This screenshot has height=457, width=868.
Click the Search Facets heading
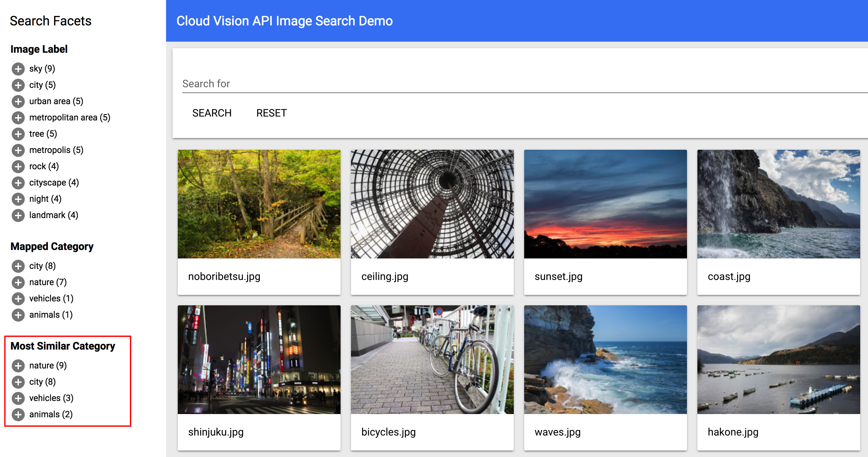[50, 21]
